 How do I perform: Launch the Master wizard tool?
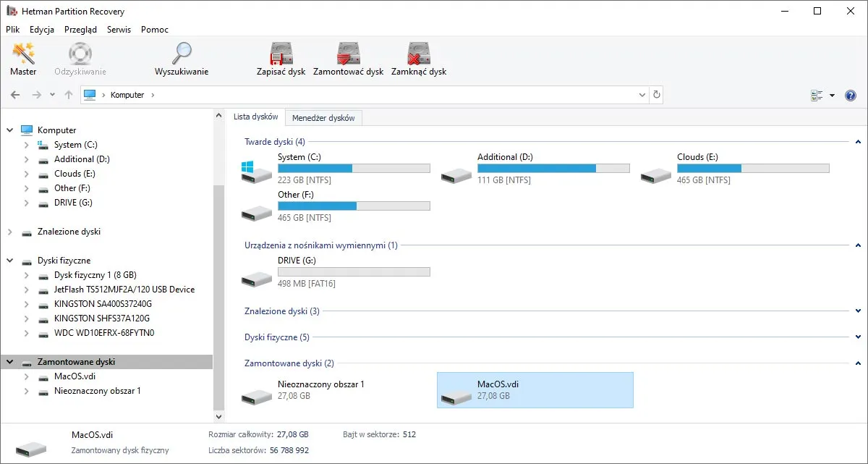23,59
